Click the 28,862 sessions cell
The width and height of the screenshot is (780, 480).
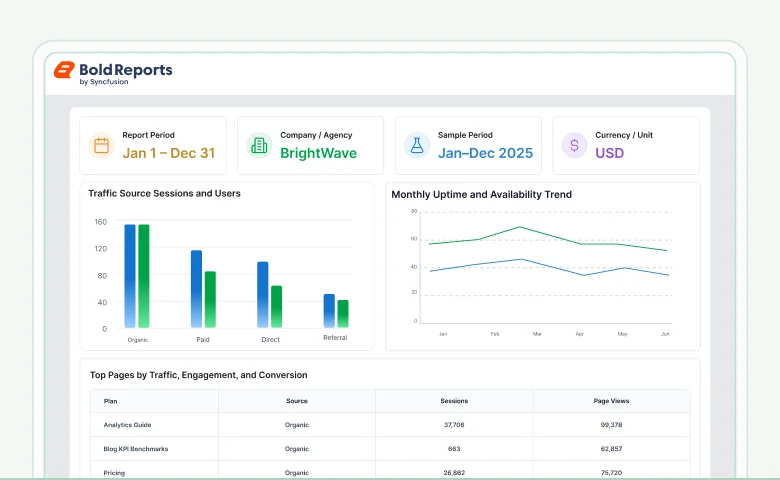454,473
